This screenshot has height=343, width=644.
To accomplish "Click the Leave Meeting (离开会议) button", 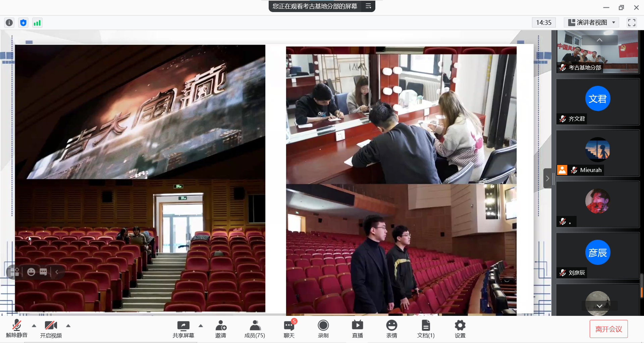I will coord(608,329).
